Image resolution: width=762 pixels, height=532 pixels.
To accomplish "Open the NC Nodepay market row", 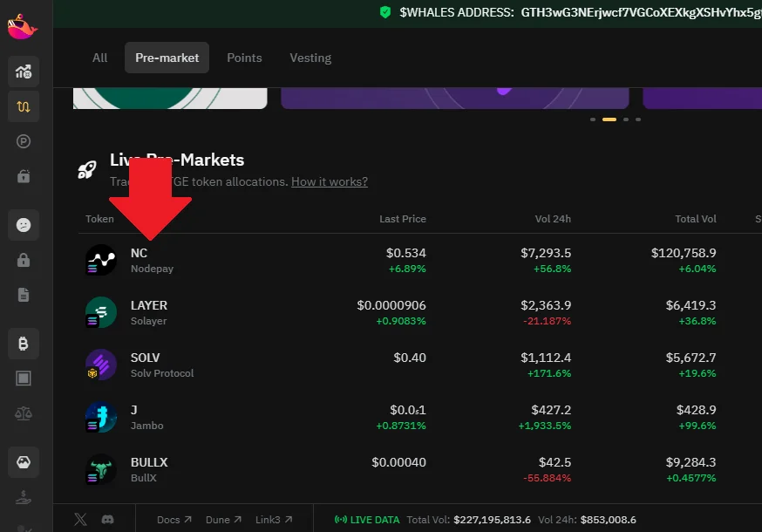I will (420, 260).
